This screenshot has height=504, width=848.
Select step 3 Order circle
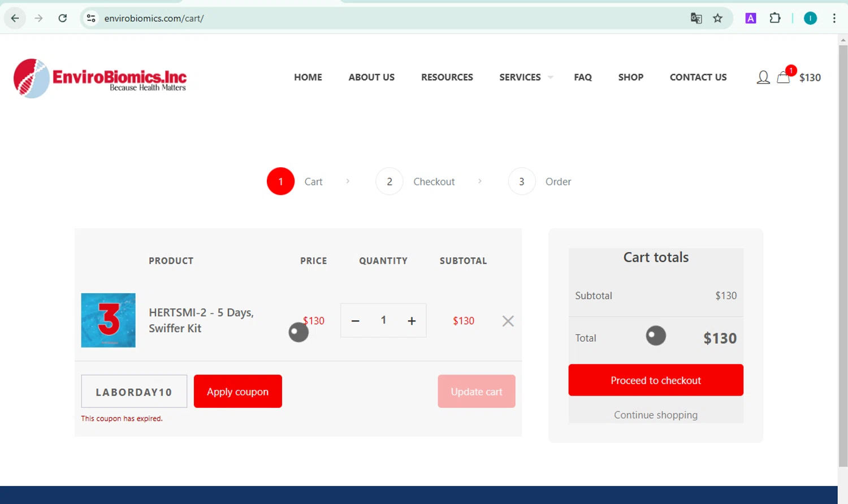[522, 181]
